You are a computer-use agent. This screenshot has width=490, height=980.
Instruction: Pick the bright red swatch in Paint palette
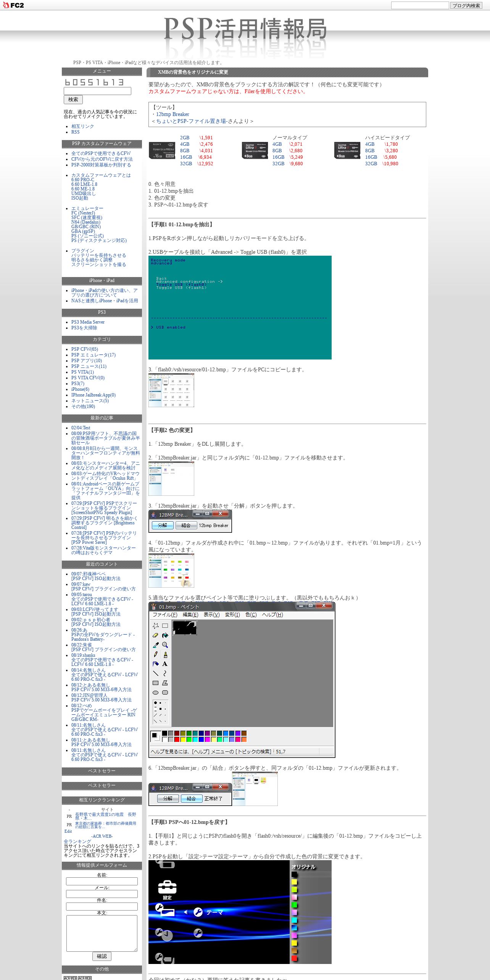tap(177, 739)
